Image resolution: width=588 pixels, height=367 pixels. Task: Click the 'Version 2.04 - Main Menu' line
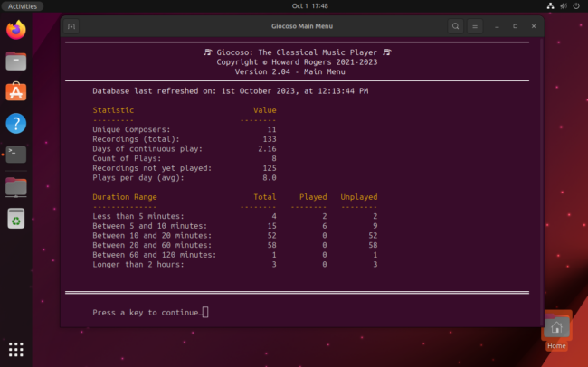tap(289, 71)
